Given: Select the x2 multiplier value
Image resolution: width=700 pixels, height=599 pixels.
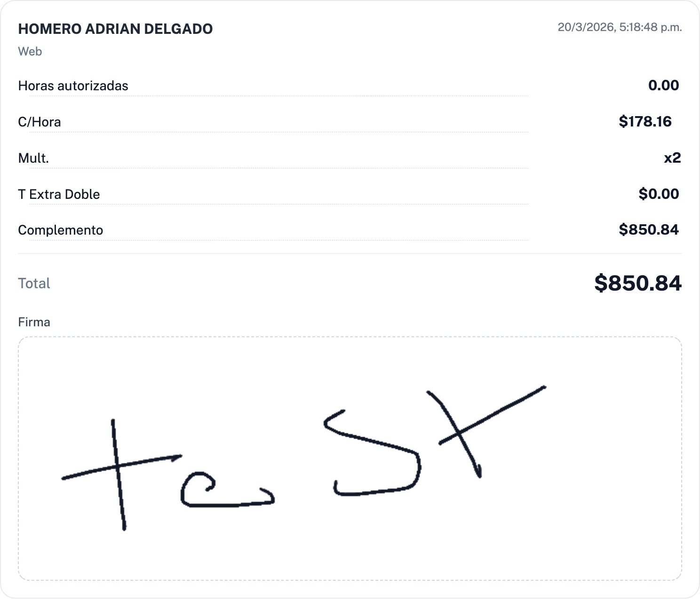Looking at the screenshot, I should tap(672, 158).
